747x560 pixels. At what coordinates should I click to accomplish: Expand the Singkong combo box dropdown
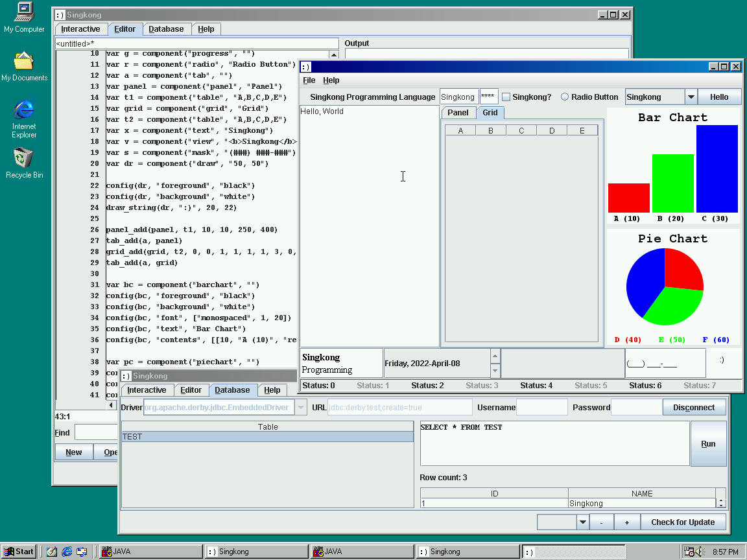[691, 97]
